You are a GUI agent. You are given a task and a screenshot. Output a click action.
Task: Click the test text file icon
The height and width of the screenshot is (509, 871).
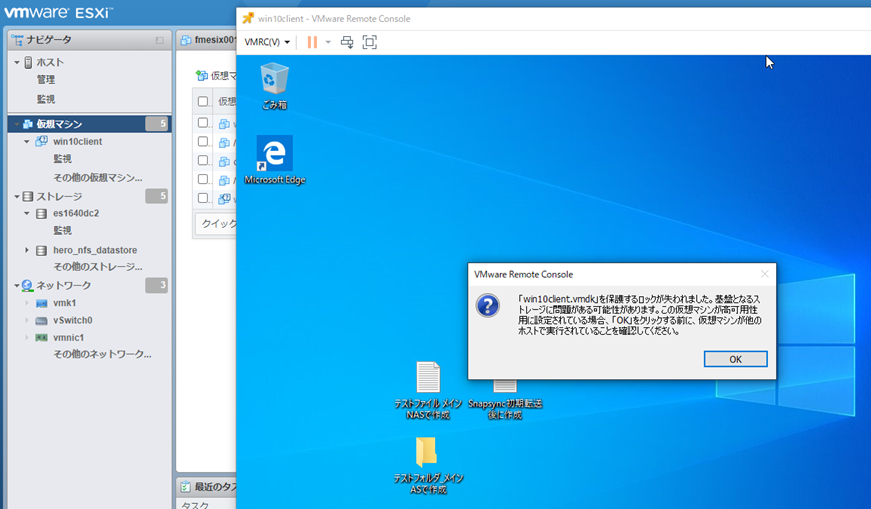pyautogui.click(x=428, y=378)
